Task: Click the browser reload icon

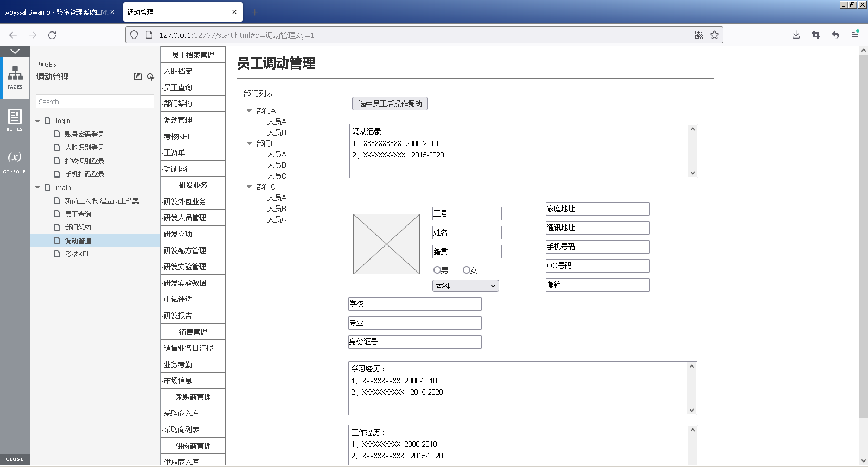Action: 52,35
